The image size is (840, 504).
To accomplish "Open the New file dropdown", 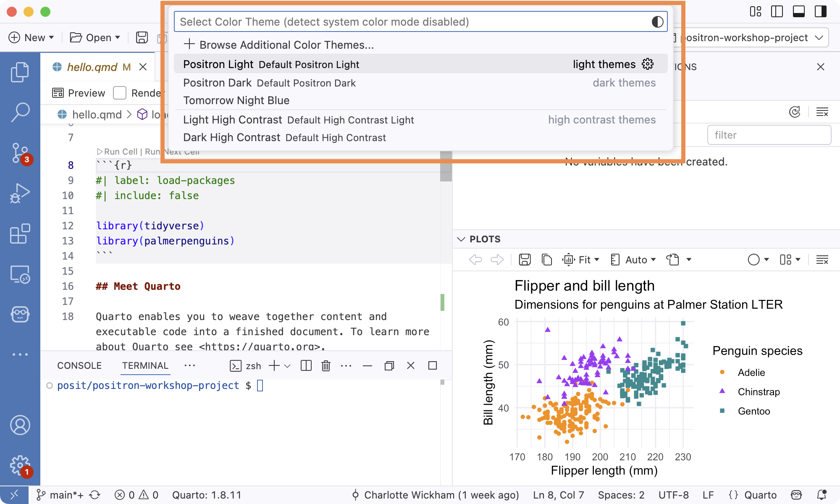I will click(31, 37).
